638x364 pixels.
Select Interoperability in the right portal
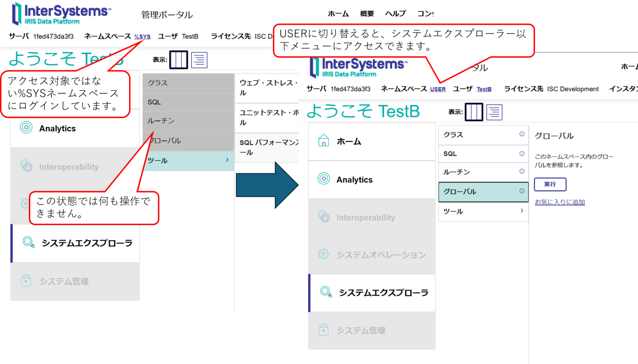point(372,217)
